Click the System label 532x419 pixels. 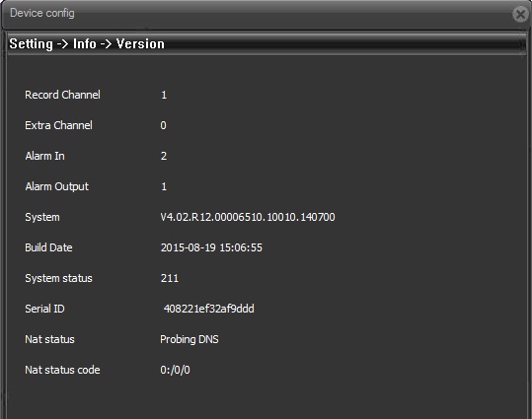pos(42,217)
